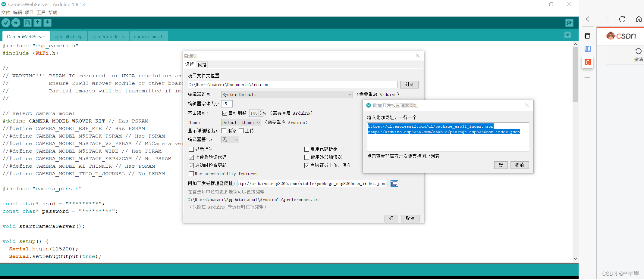The height and width of the screenshot is (279, 644).
Task: Click the browser back arrow
Action: (x=589, y=19)
